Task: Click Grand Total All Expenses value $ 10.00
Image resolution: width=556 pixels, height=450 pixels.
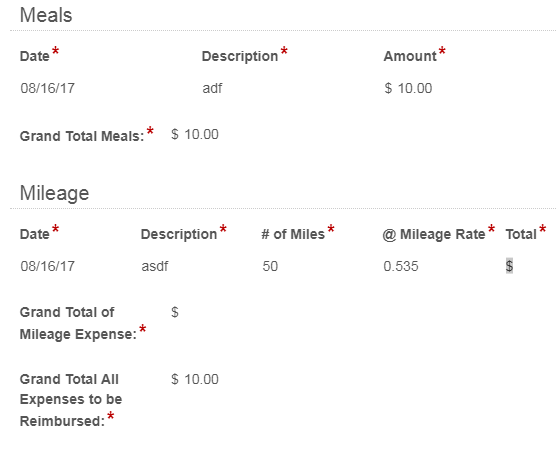Action: pos(195,379)
